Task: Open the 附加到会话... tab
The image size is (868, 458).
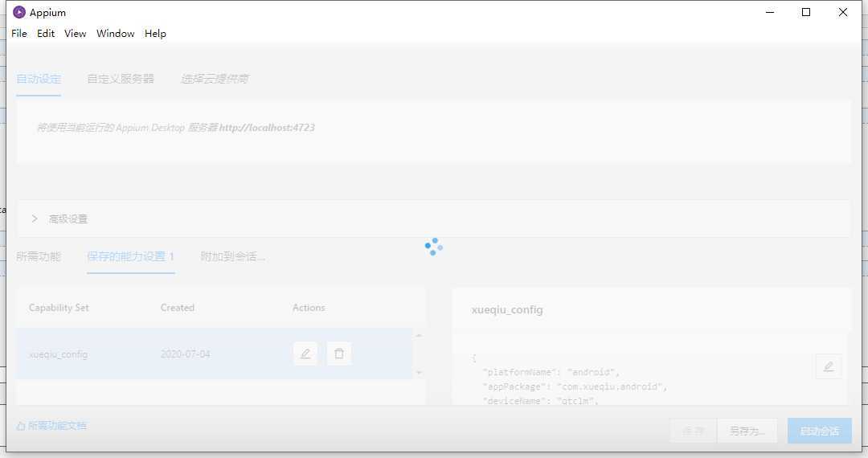Action: 232,256
